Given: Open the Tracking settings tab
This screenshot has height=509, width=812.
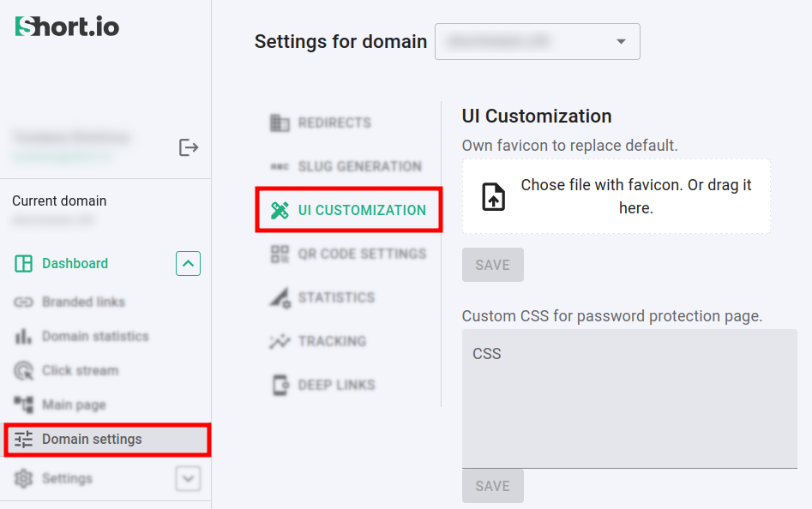Looking at the screenshot, I should pyautogui.click(x=331, y=341).
